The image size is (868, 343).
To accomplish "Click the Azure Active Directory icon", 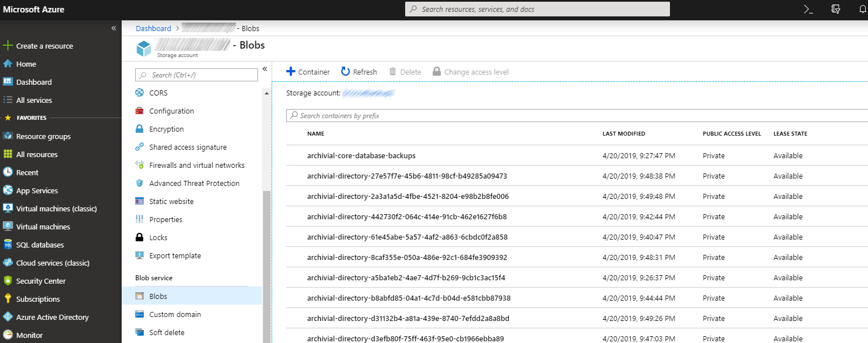I will click(x=8, y=317).
